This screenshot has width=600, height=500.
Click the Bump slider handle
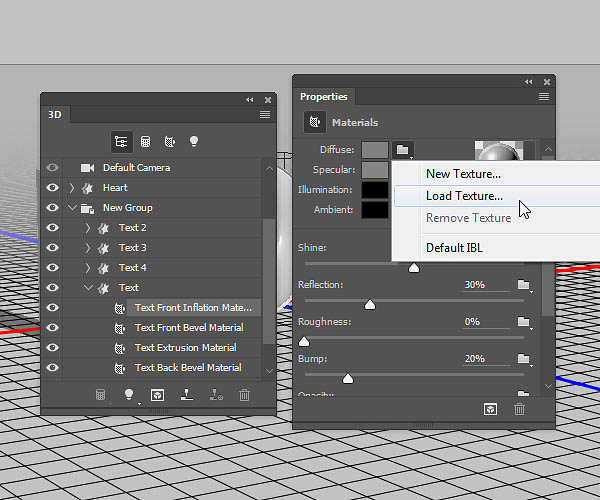[348, 379]
